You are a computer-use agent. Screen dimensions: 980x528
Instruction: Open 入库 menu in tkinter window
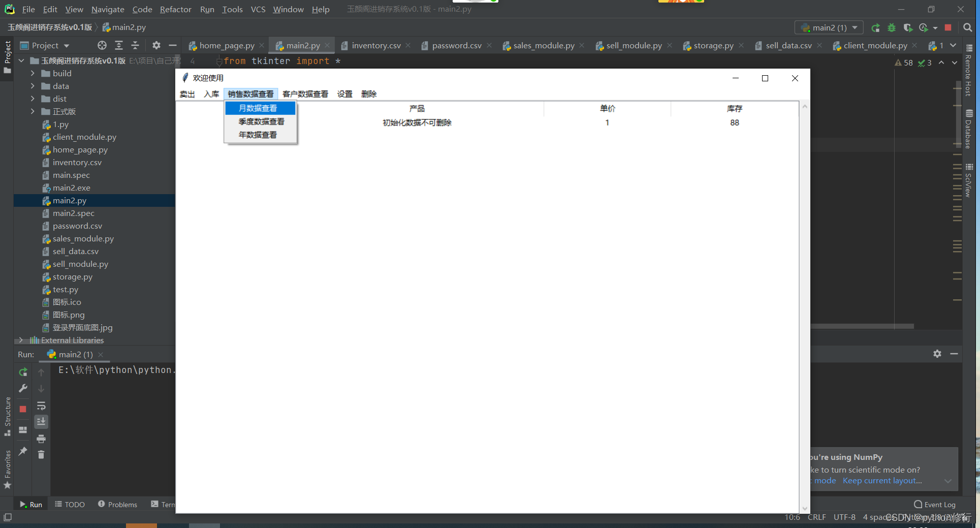pyautogui.click(x=211, y=94)
